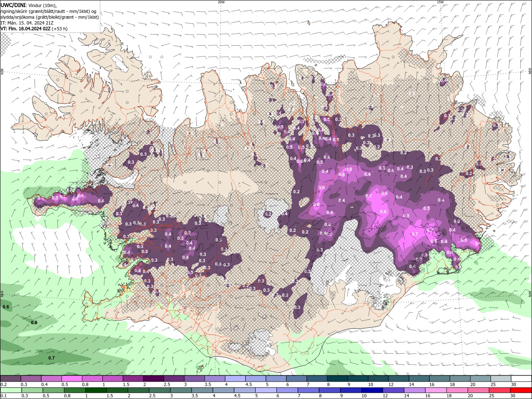Choose the navy blue 10 rainfall legend swatch

(372, 390)
